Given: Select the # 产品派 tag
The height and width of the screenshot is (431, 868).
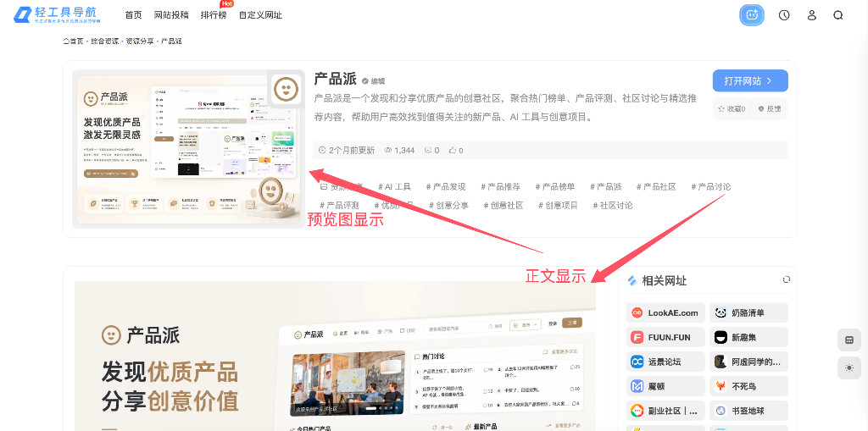Looking at the screenshot, I should (605, 186).
